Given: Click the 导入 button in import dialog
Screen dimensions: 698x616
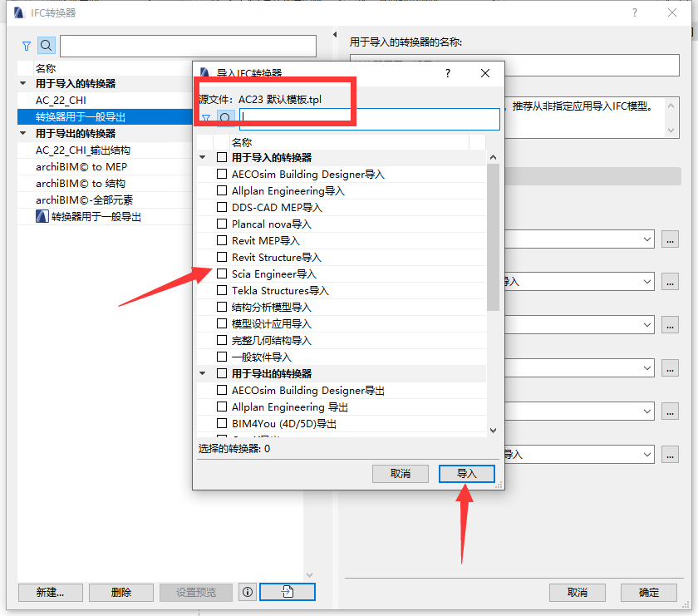Looking at the screenshot, I should coord(466,474).
